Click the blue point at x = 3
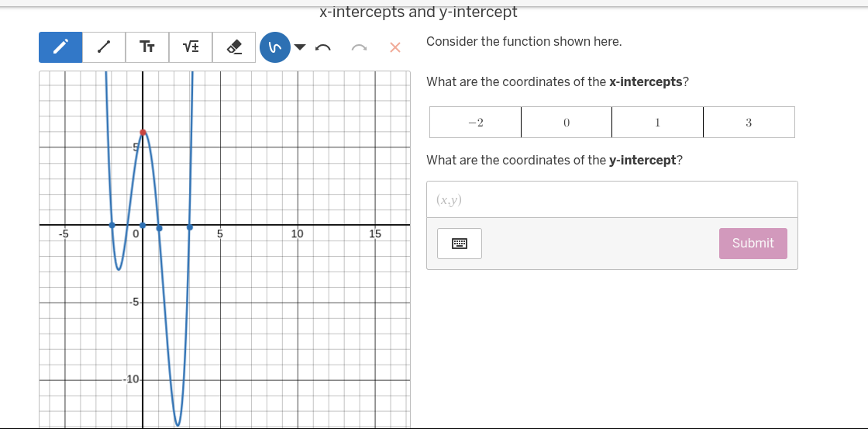 tap(190, 227)
